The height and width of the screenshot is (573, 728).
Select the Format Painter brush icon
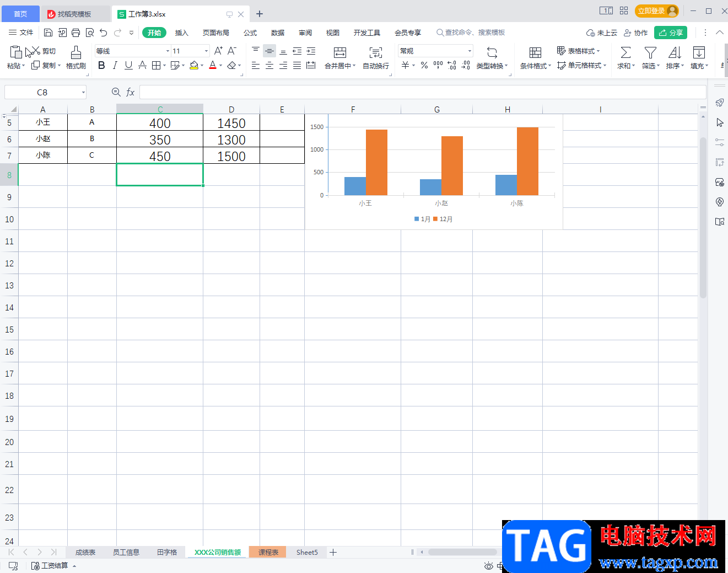click(x=76, y=52)
